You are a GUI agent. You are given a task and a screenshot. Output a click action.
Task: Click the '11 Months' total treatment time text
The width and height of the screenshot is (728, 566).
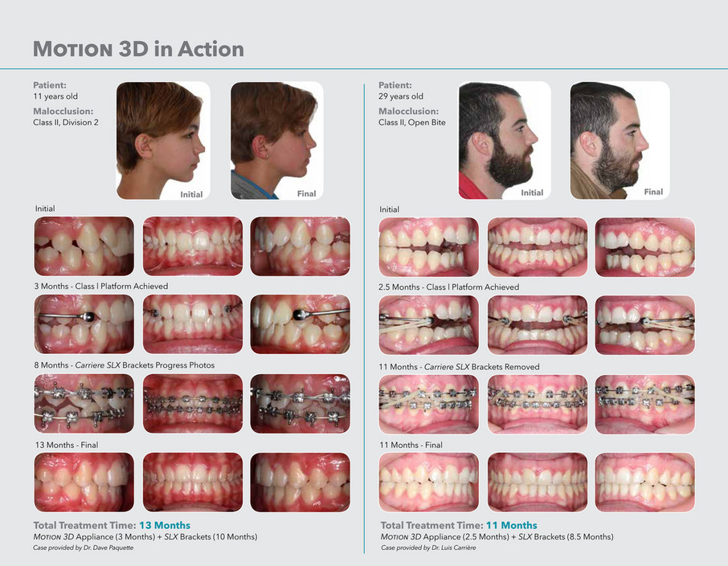tap(512, 525)
